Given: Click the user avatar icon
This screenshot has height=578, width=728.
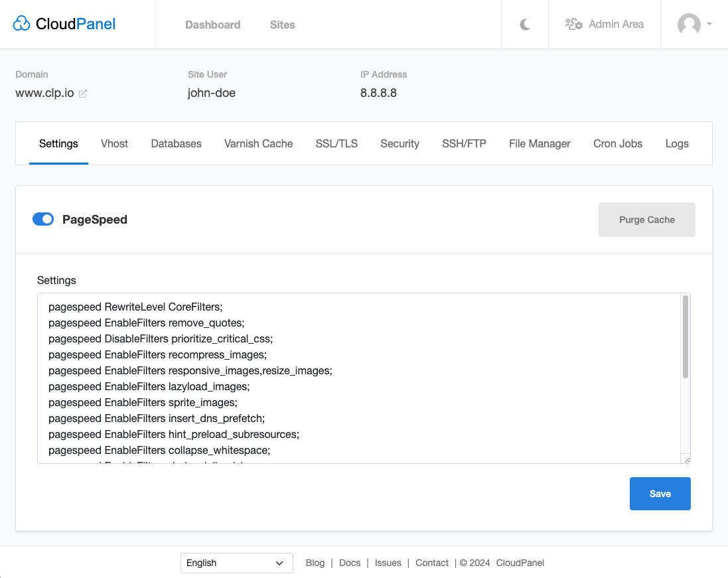Looking at the screenshot, I should click(689, 25).
